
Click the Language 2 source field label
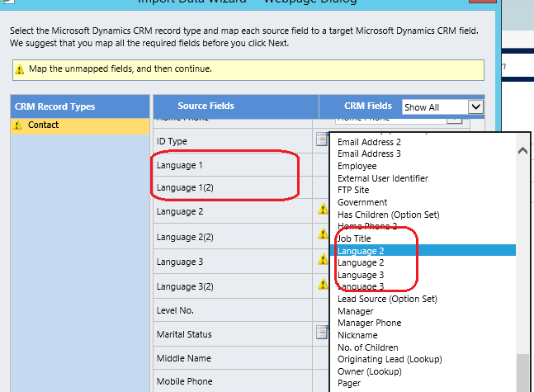click(180, 211)
